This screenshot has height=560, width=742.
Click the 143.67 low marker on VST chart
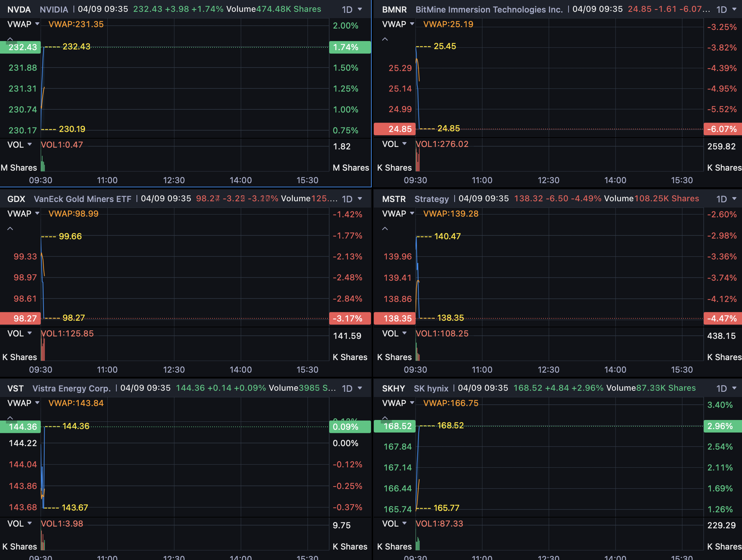pyautogui.click(x=75, y=507)
